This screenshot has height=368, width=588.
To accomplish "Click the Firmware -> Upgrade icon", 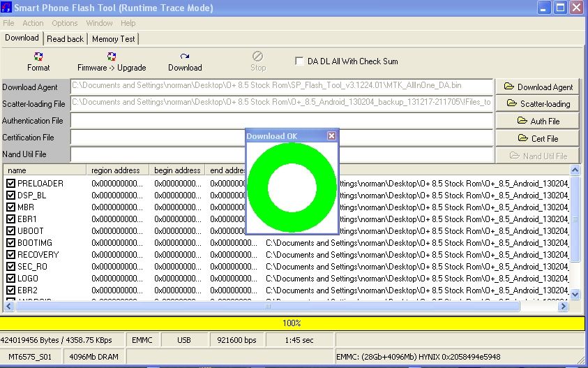I will click(112, 57).
